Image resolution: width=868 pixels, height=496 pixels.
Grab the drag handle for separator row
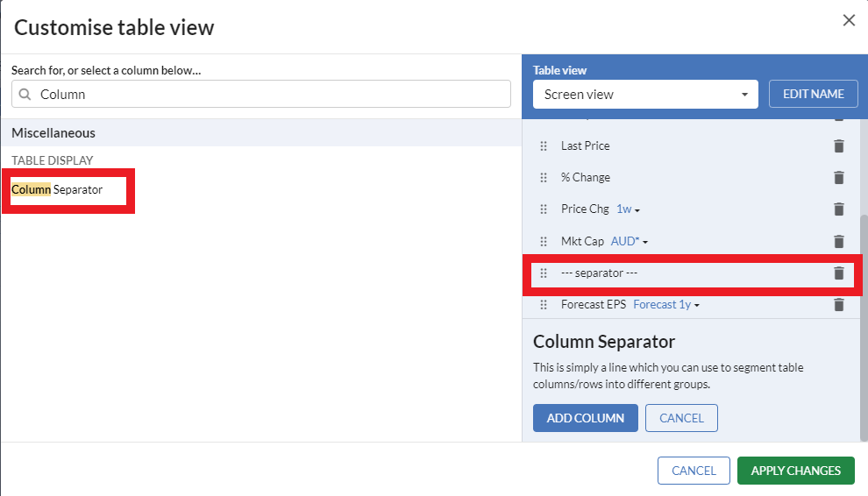tap(544, 273)
